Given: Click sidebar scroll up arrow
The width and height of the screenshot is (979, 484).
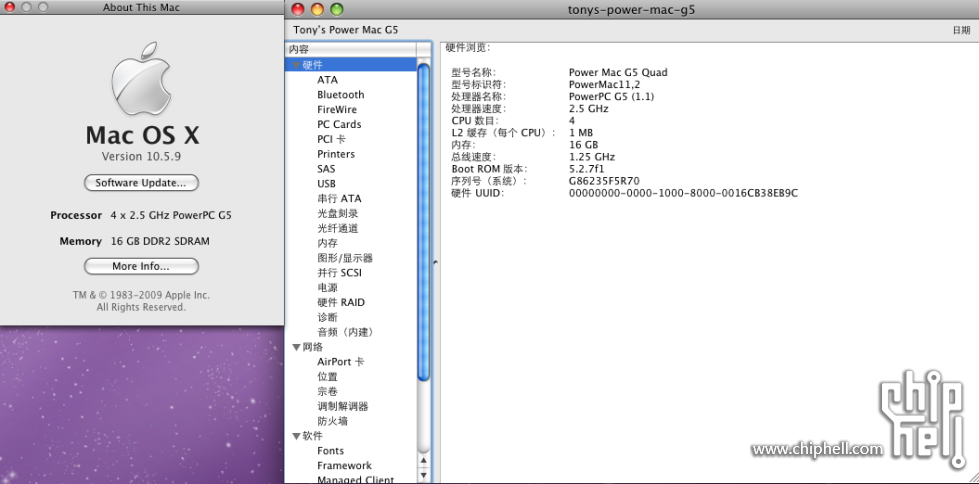Looking at the screenshot, I should point(424,461).
